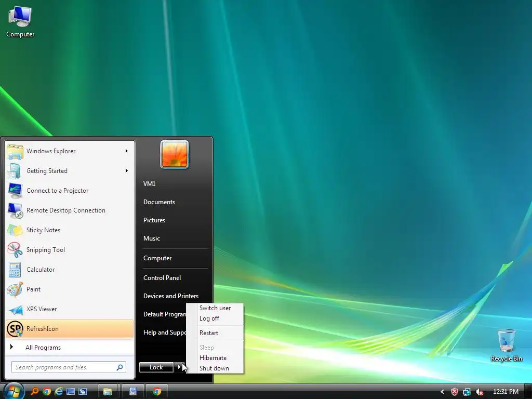Click the Computer icon on the desktop
The image size is (532, 399).
click(20, 22)
